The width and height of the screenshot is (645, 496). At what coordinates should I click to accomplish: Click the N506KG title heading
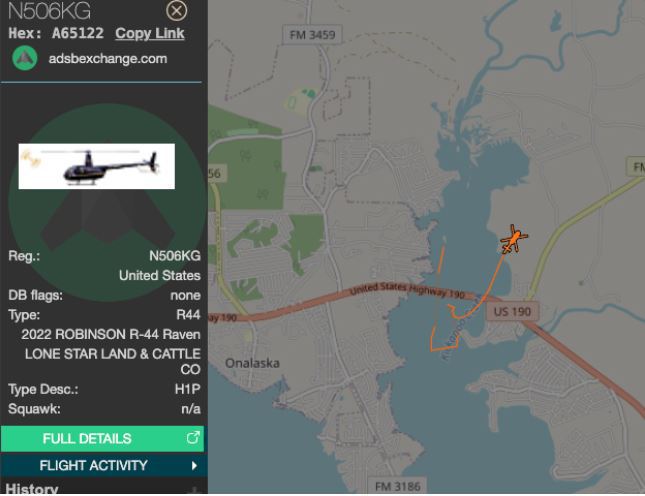48,11
